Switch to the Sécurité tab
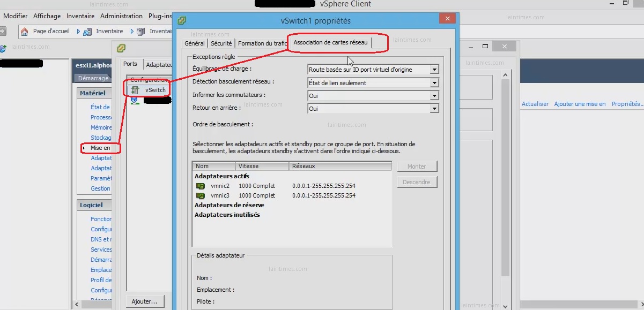 (x=221, y=43)
